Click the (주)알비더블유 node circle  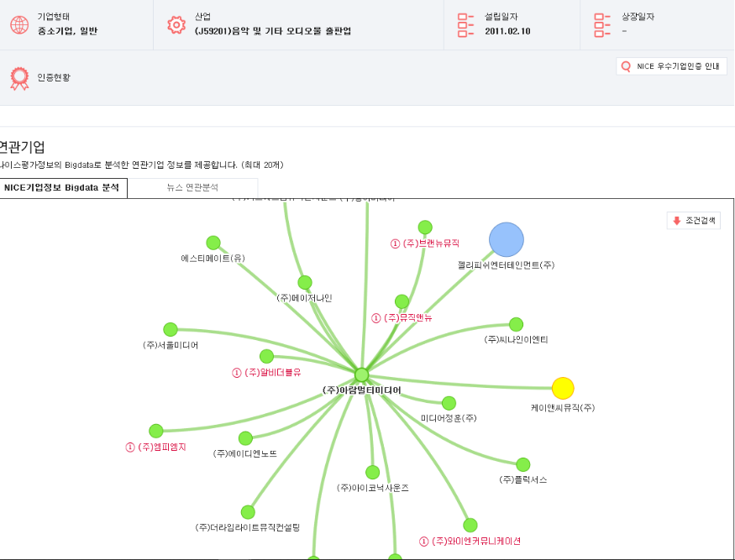pos(267,356)
